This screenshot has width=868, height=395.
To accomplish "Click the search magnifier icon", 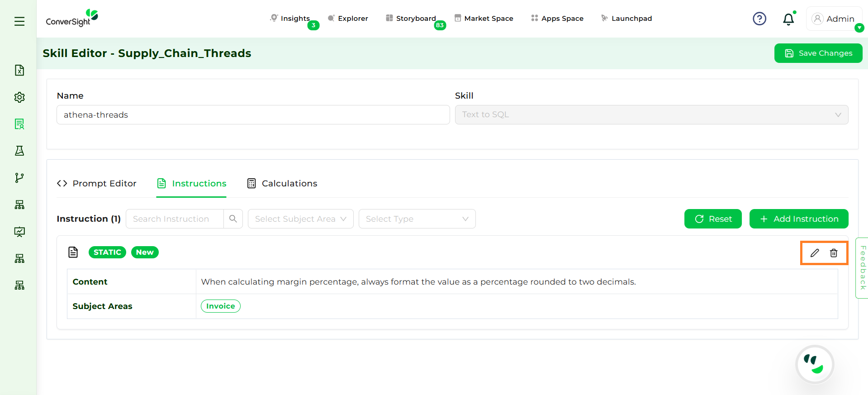I will [233, 219].
